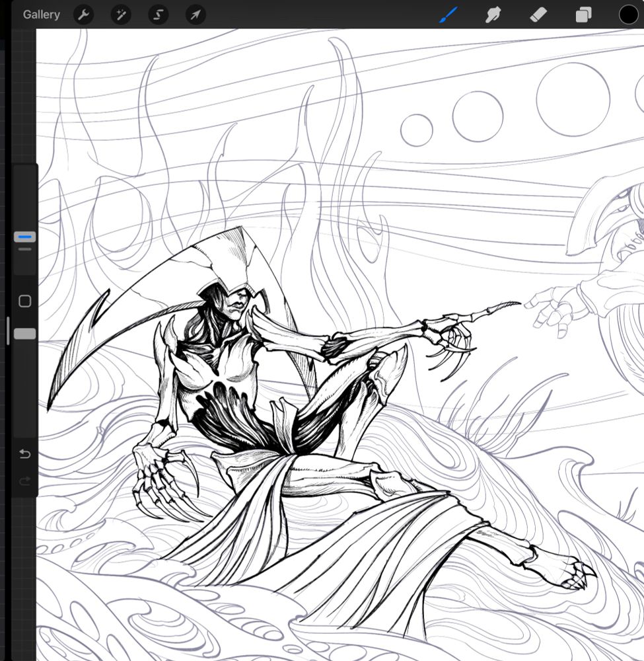Image resolution: width=644 pixels, height=661 pixels.
Task: Open the Actions wrench menu
Action: click(83, 15)
